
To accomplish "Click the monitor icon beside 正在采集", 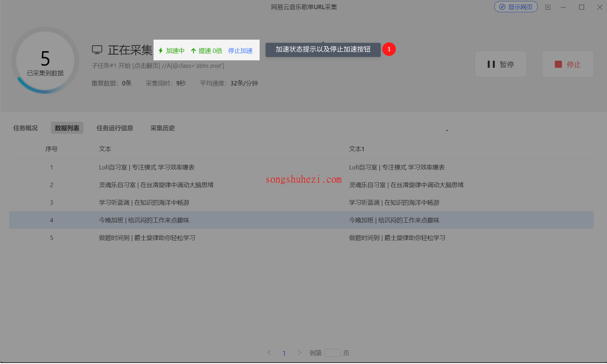I will tap(97, 50).
